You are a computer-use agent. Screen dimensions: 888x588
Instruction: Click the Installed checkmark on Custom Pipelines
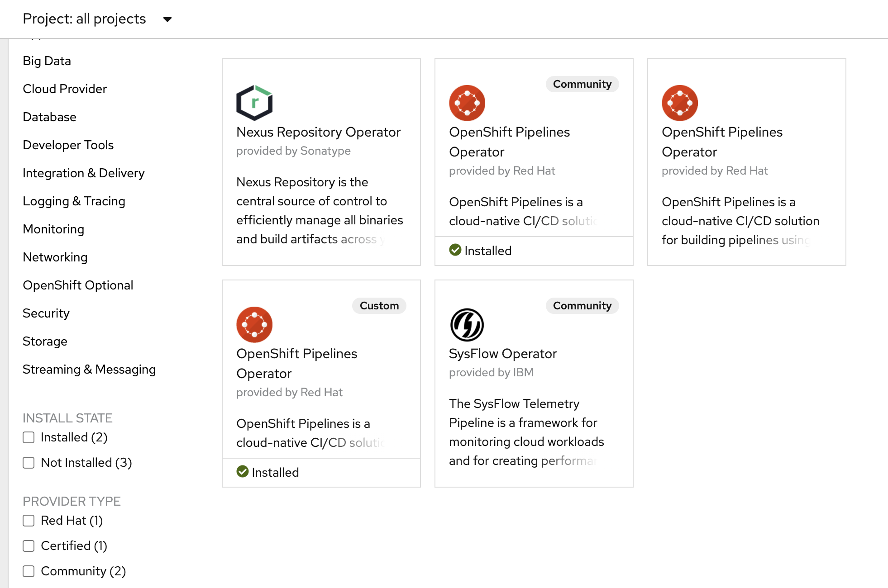point(243,472)
